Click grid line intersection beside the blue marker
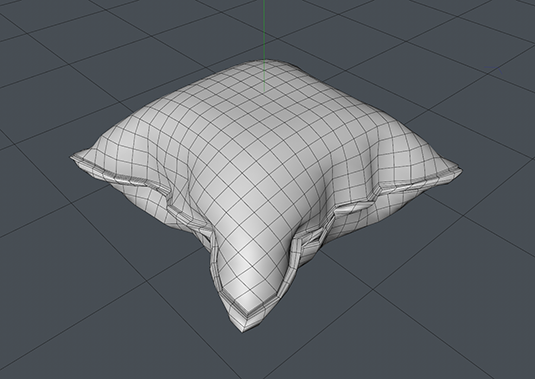The width and height of the screenshot is (535, 379). (x=488, y=75)
